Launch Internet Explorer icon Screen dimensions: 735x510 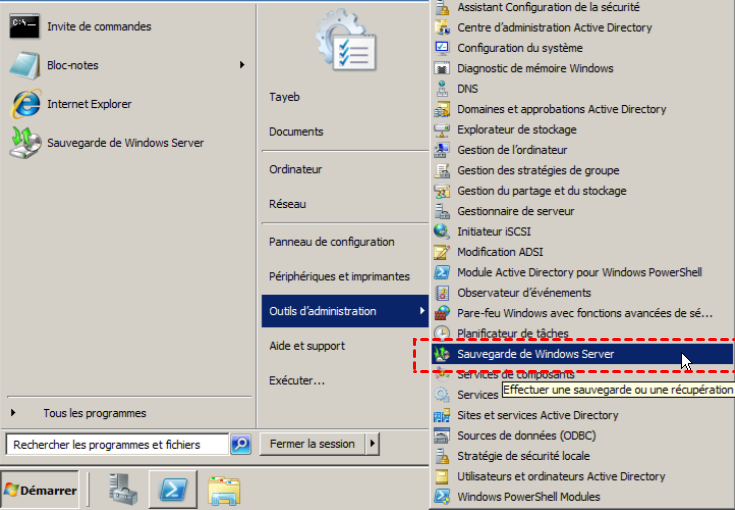(26, 104)
